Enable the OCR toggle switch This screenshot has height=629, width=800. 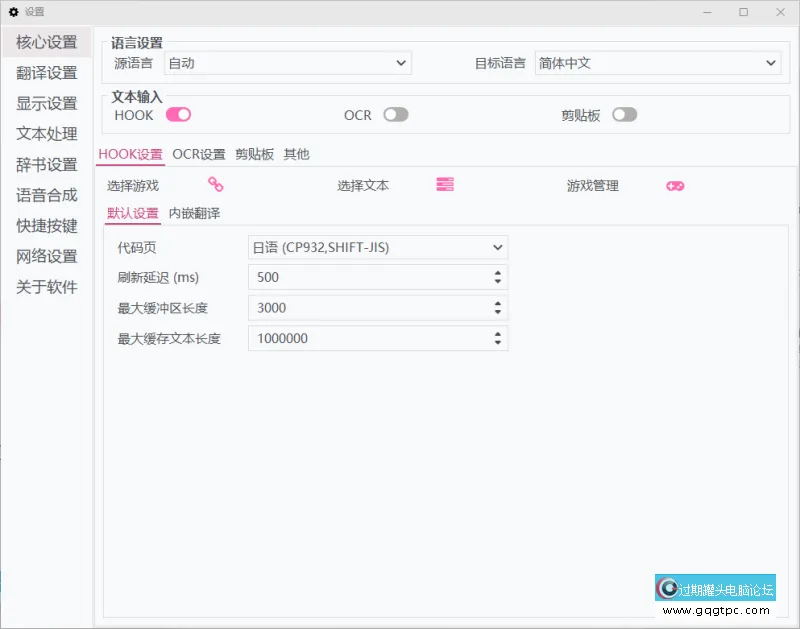[x=396, y=115]
